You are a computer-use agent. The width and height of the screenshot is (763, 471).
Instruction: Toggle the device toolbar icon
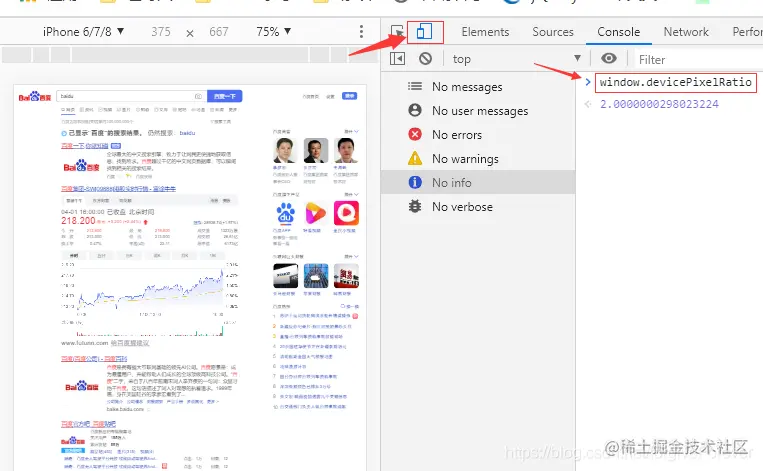[x=424, y=32]
